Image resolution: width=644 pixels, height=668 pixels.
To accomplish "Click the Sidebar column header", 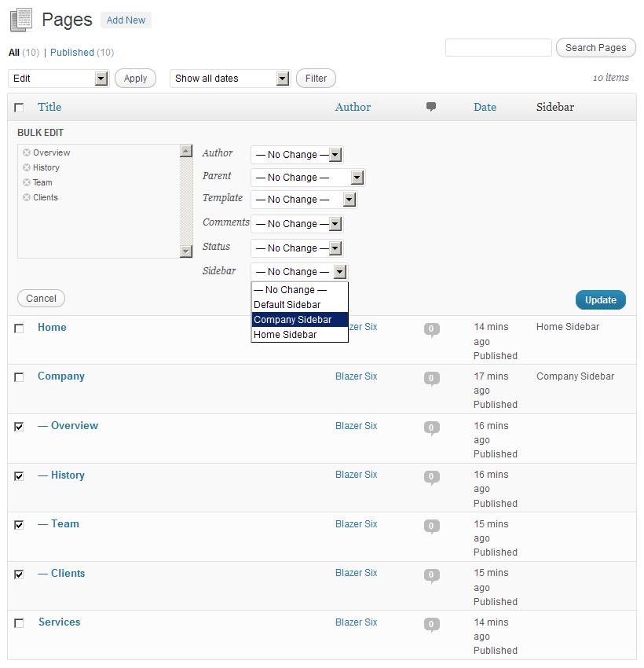I will pyautogui.click(x=555, y=107).
